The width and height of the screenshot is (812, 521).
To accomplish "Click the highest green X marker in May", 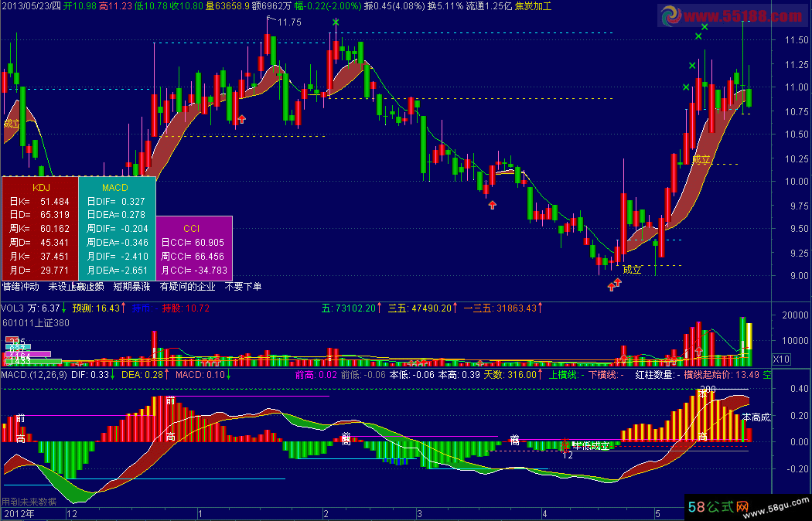I will click(705, 27).
